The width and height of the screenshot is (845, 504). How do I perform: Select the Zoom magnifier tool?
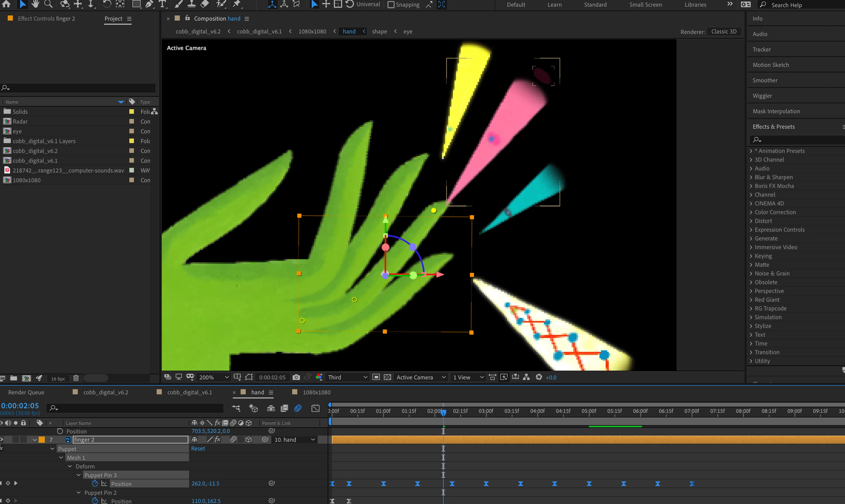[48, 4]
